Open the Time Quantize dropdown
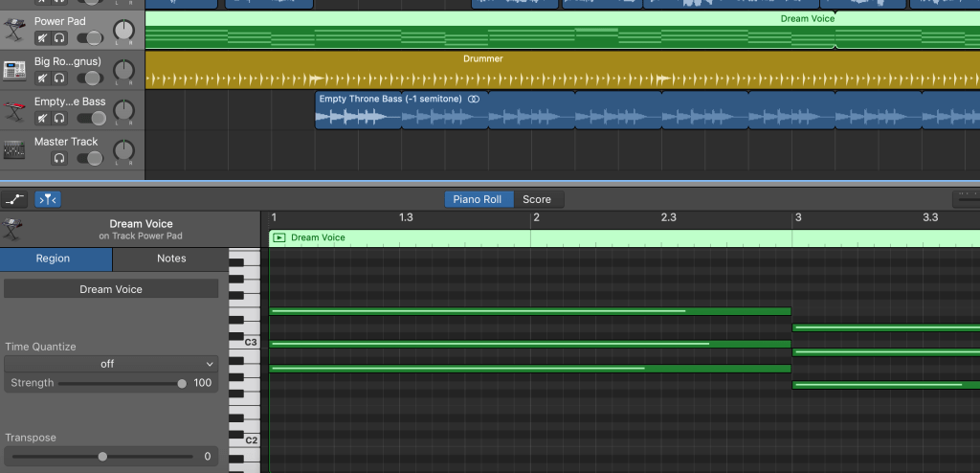Screen dimensions: 980x473 pyautogui.click(x=111, y=364)
